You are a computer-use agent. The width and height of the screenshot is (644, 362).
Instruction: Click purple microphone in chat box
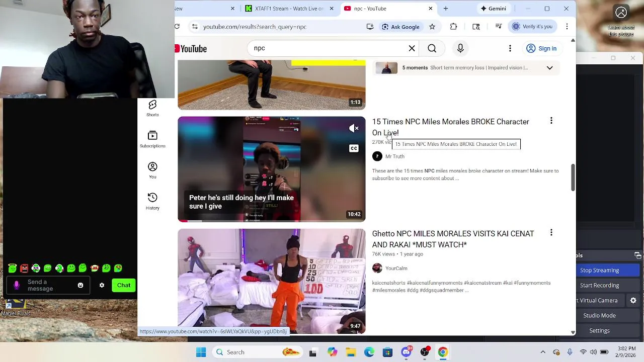coord(17,285)
